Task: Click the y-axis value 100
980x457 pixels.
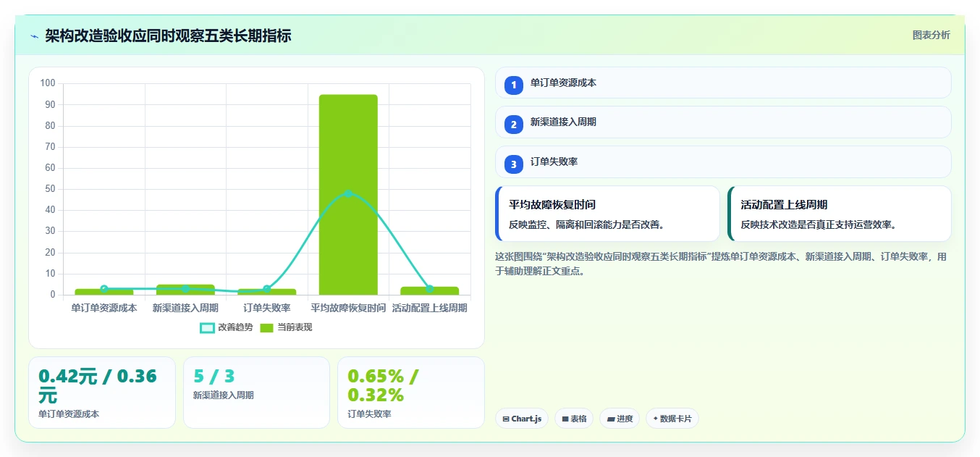Action: (48, 83)
